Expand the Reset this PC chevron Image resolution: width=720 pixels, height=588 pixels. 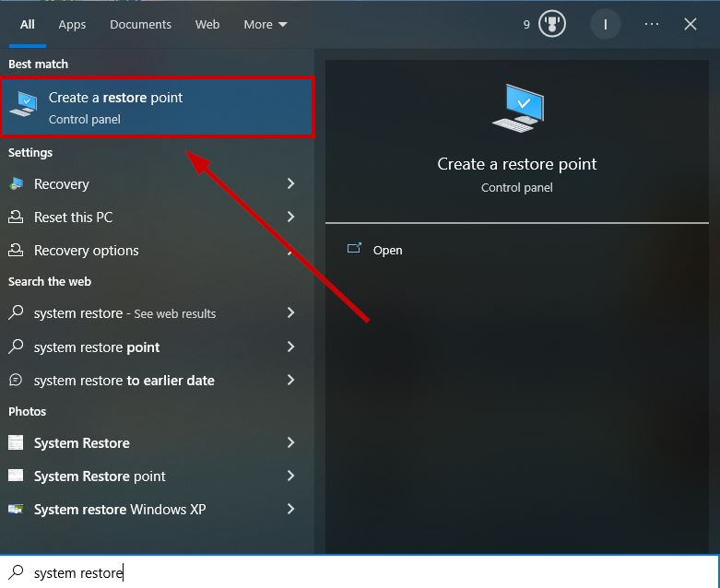pos(290,217)
